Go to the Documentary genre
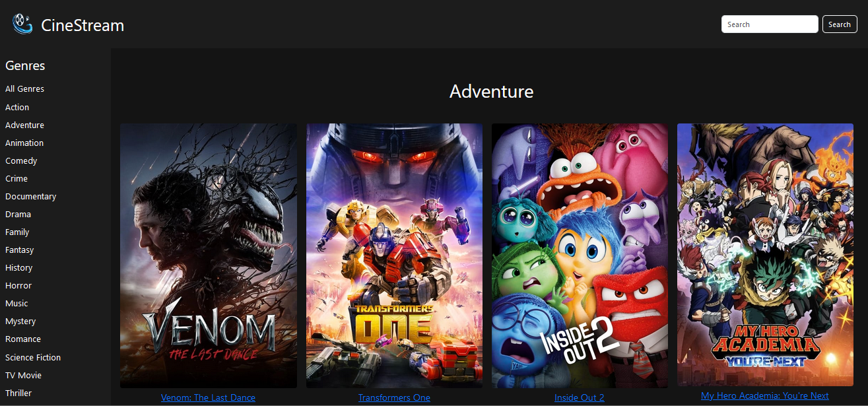868x406 pixels. coord(30,196)
